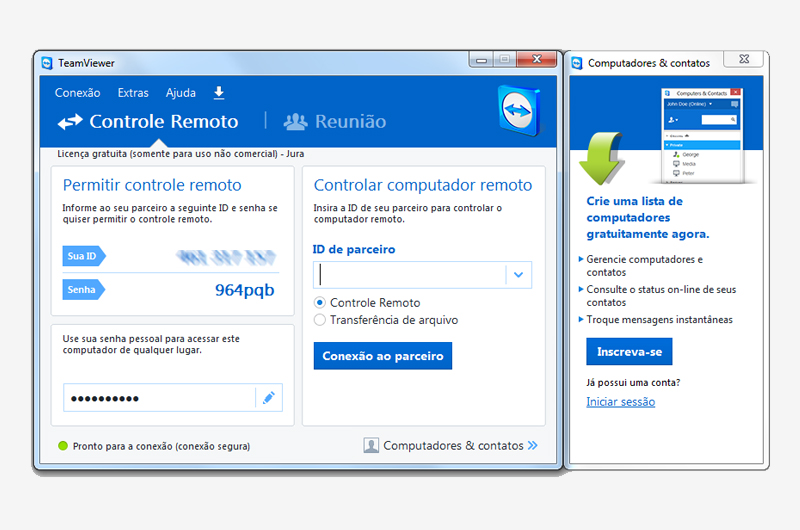Image resolution: width=800 pixels, height=530 pixels.
Task: Select the Transferência de arquivo radio option
Action: click(319, 320)
